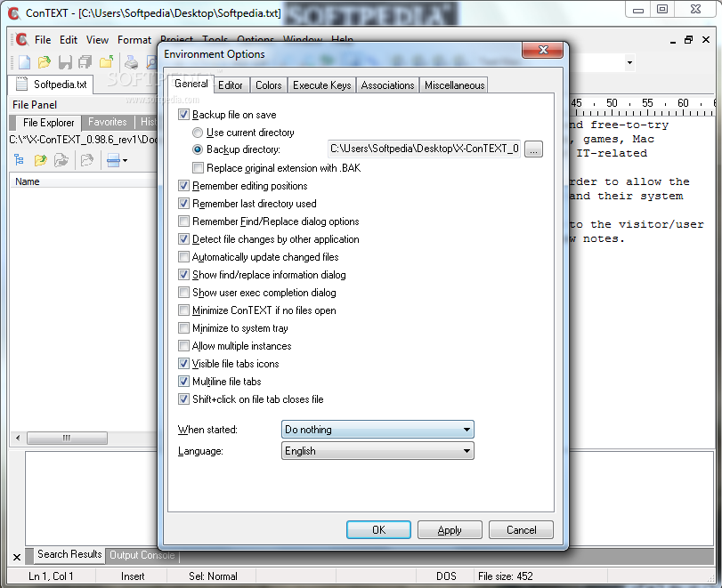Open the Execute Keys tab
This screenshot has height=588, width=722.
(322, 85)
